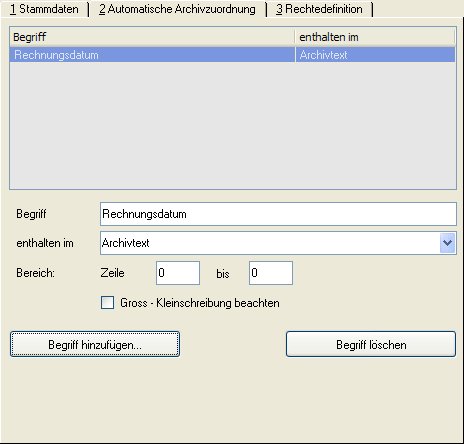Open the Archivtext combo box
Viewport: 464px width, 444px height.
278,243
